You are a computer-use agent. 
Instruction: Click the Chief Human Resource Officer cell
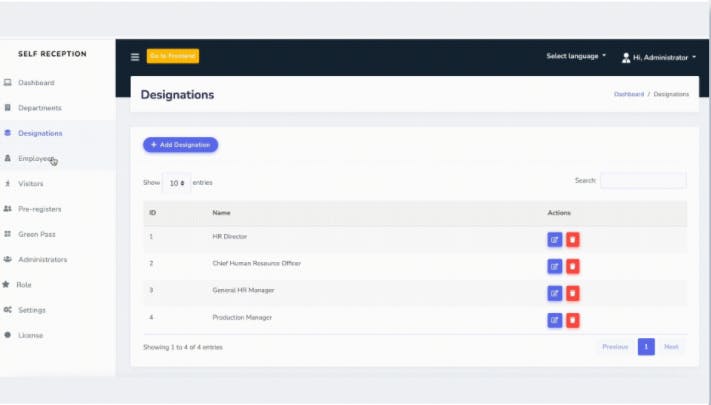pos(257,263)
